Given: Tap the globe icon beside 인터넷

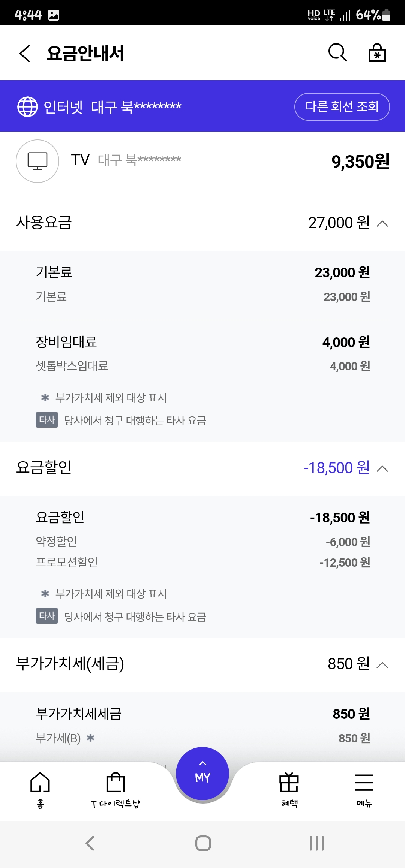Looking at the screenshot, I should (x=27, y=107).
